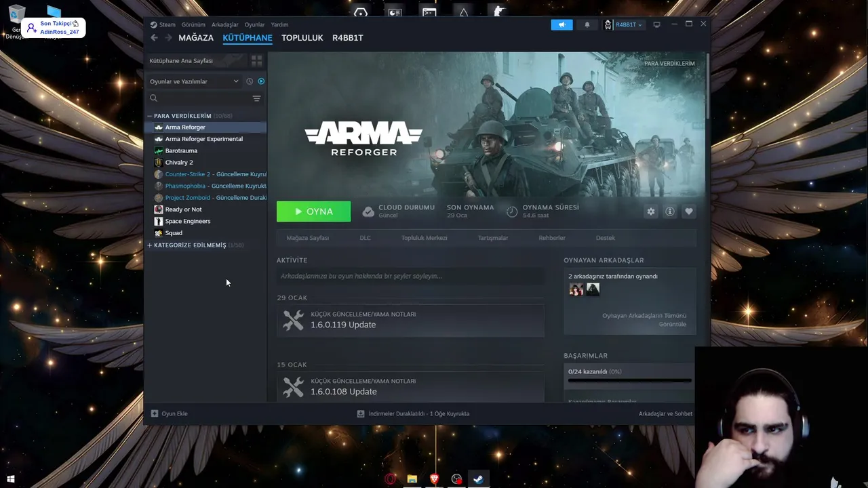Select Space Engineers in the library list

pyautogui.click(x=206, y=221)
